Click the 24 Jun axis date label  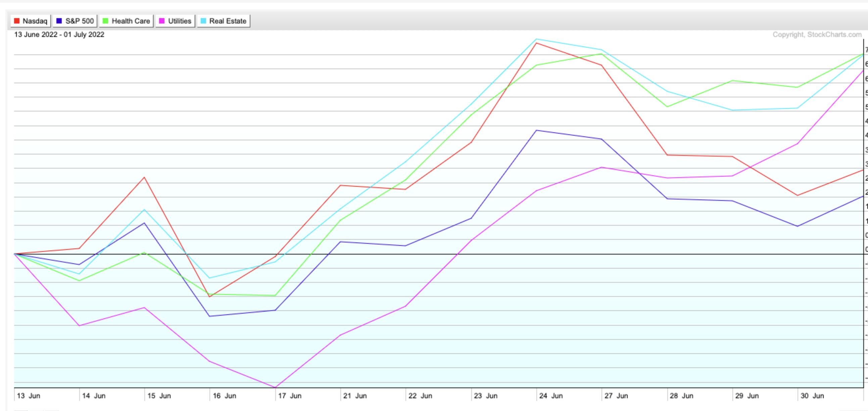pos(551,396)
